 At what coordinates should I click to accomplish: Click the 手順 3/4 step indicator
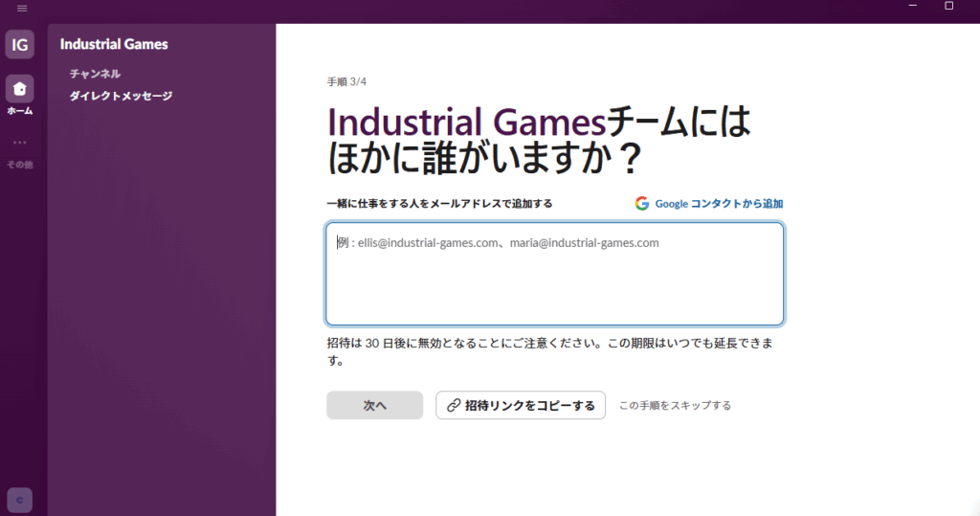click(346, 82)
